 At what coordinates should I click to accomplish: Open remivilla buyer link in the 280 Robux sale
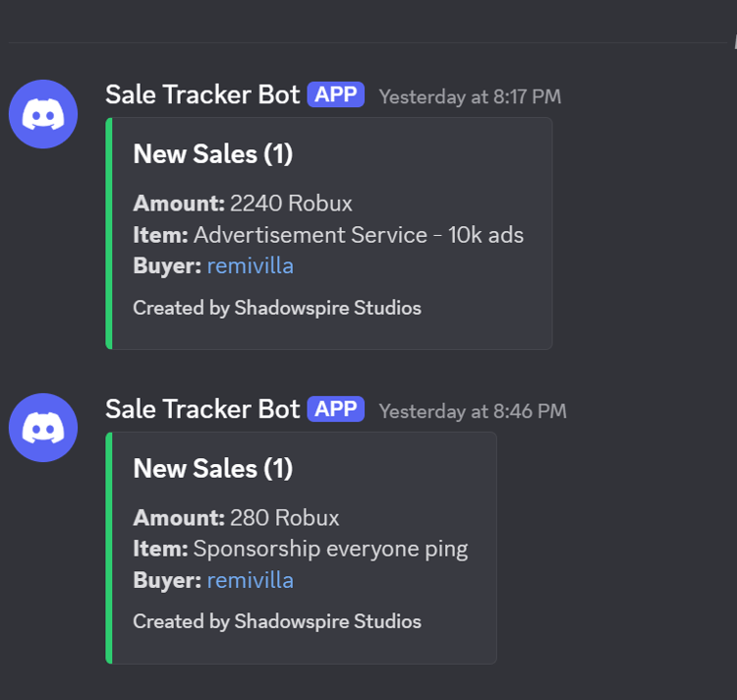(250, 580)
